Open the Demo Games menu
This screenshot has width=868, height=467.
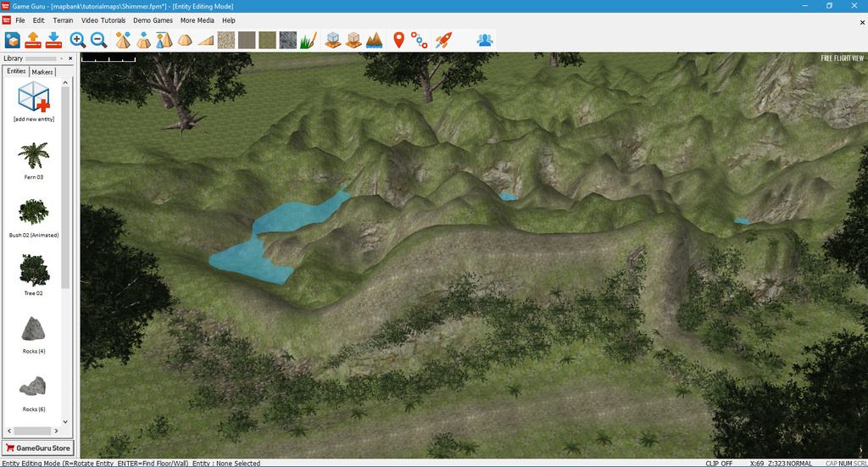(153, 20)
